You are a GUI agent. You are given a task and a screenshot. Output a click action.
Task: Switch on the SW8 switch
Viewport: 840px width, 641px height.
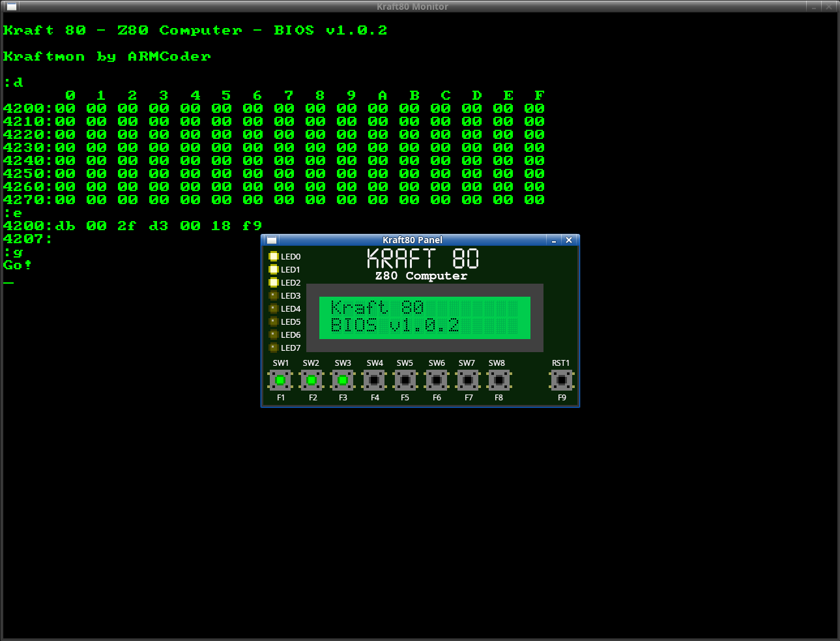(499, 380)
